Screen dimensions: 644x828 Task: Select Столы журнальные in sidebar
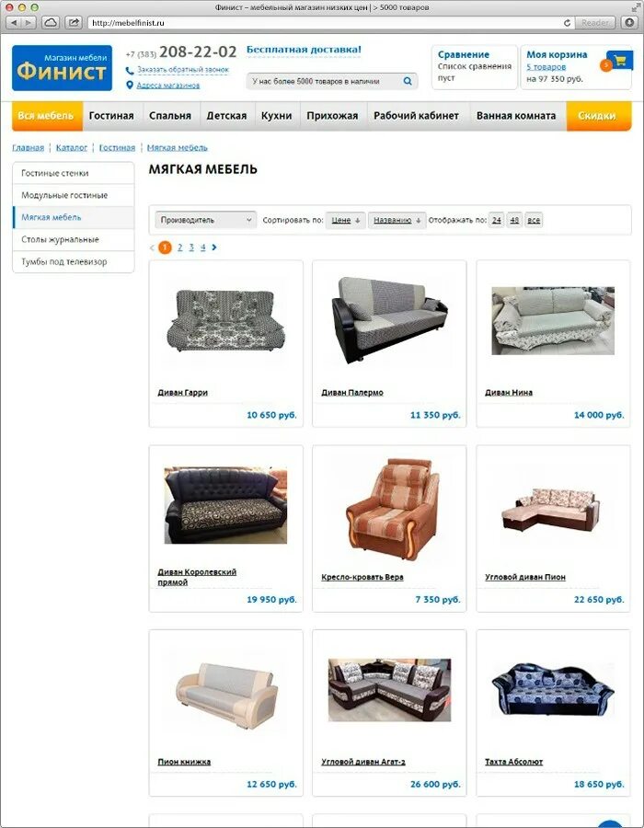74,239
